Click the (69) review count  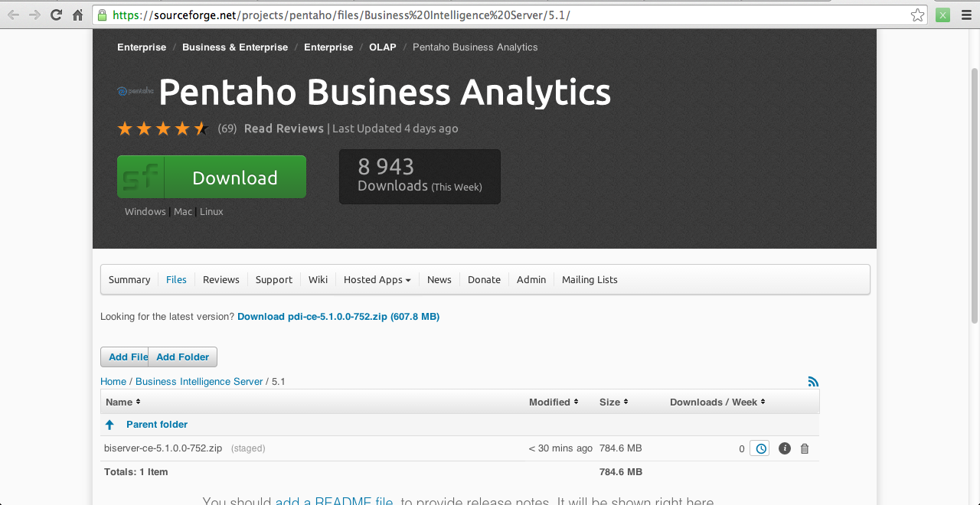227,129
